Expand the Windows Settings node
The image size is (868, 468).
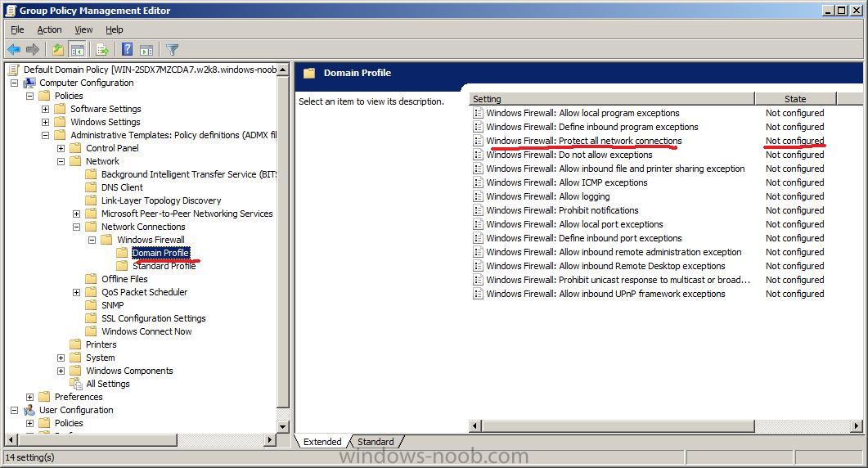pos(45,123)
